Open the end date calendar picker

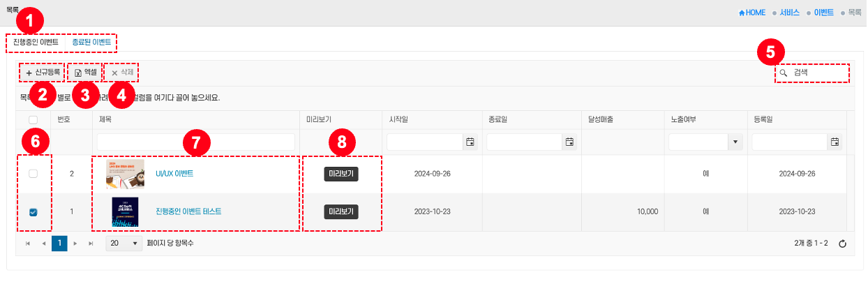[x=569, y=142]
